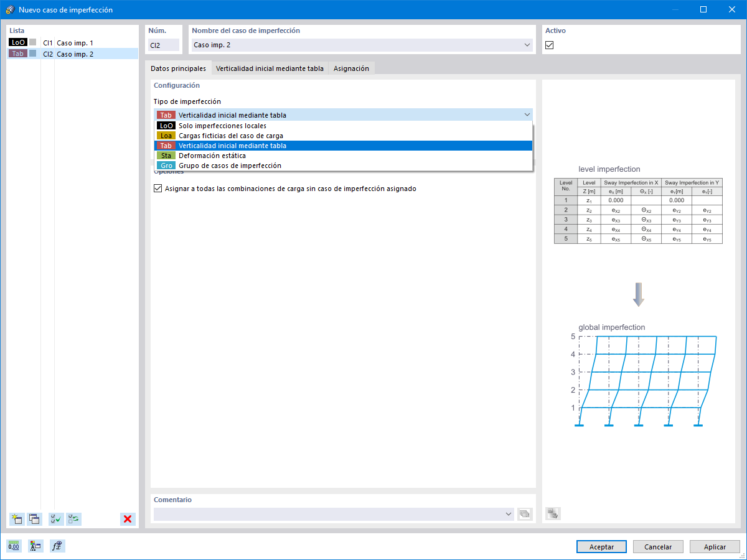Select all list items icon

coord(56,519)
